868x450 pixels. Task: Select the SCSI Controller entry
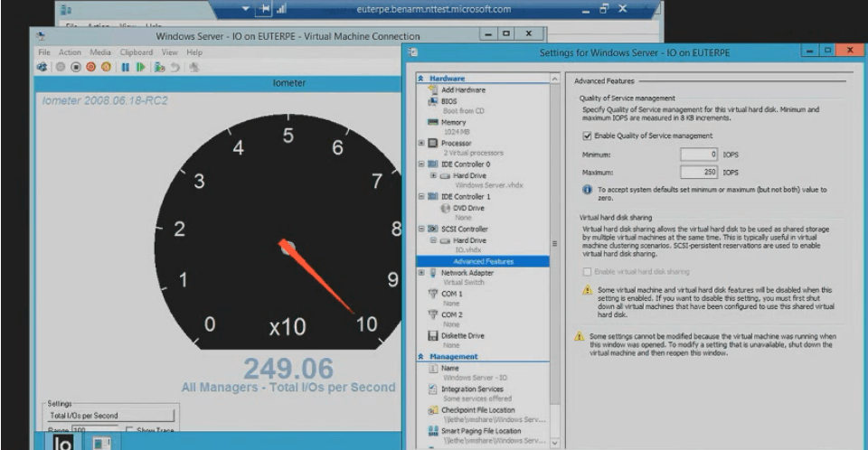point(465,230)
